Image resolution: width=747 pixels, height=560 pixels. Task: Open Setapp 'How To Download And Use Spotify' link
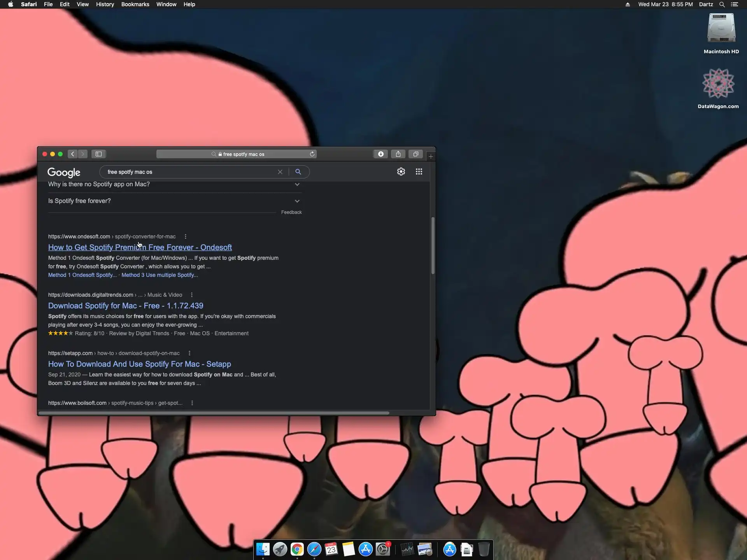(x=139, y=364)
